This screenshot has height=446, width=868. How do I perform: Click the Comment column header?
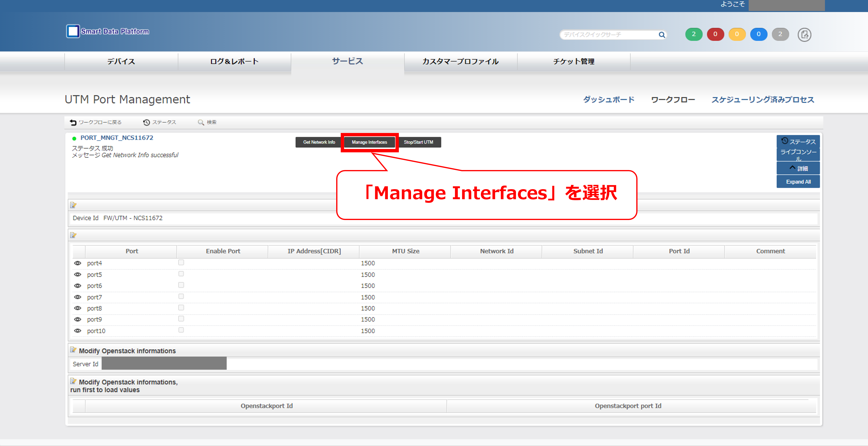pos(770,251)
